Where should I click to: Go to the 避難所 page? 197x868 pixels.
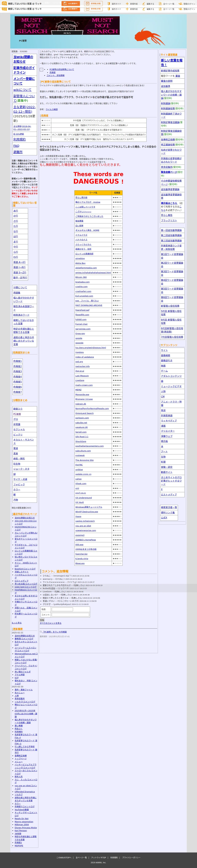tap(18, 152)
